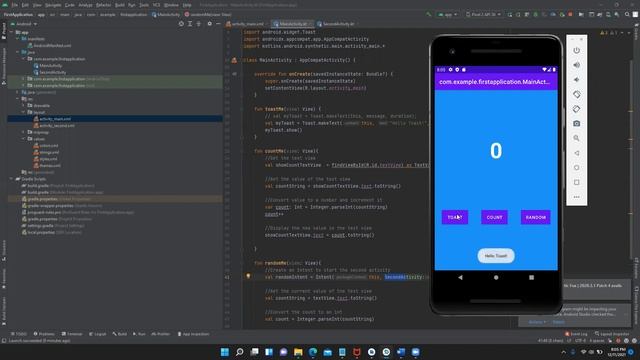The image size is (640, 360).
Task: Open the Actions menu in the notification
Action: tap(537, 322)
